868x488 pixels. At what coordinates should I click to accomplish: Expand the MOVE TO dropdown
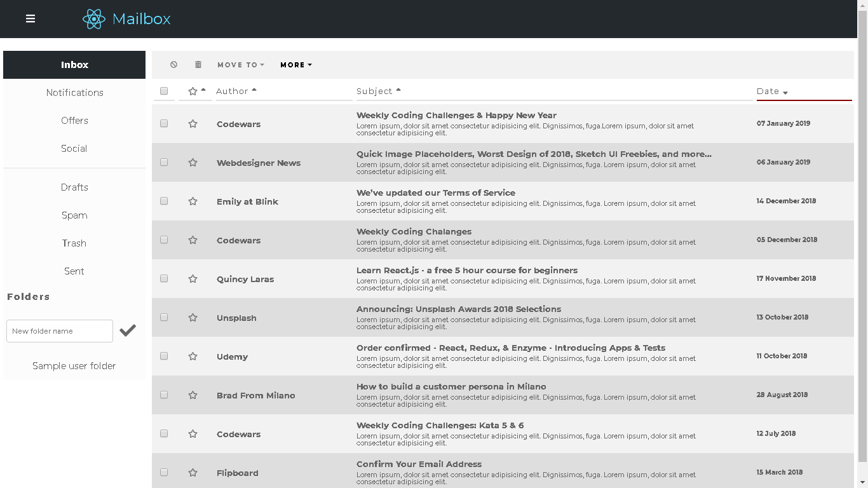coord(241,65)
